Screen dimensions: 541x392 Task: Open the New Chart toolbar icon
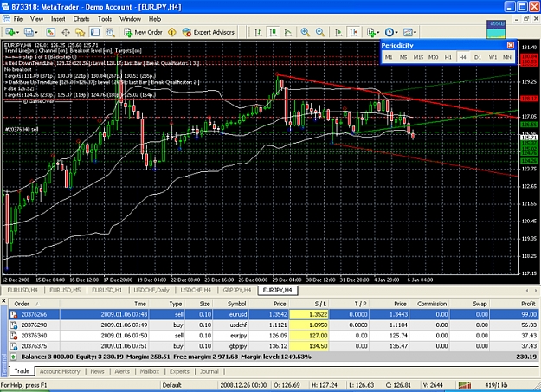click(10, 32)
